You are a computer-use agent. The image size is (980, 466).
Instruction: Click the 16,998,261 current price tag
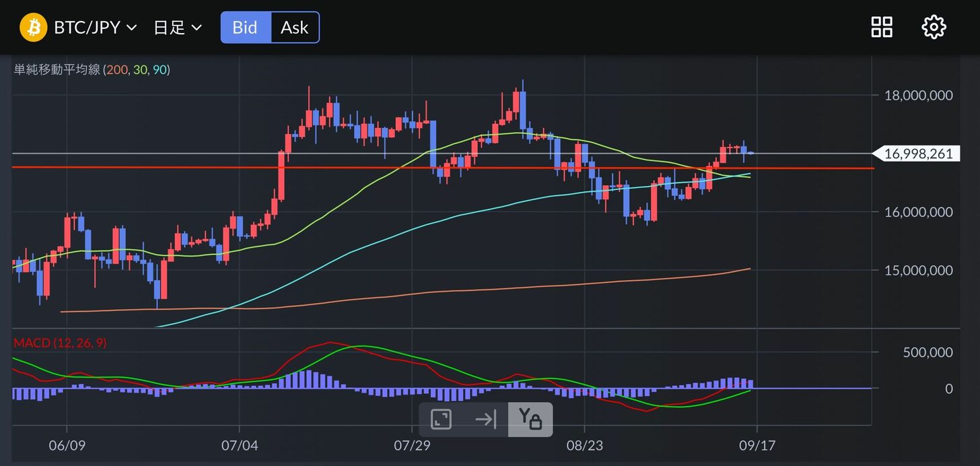(918, 154)
